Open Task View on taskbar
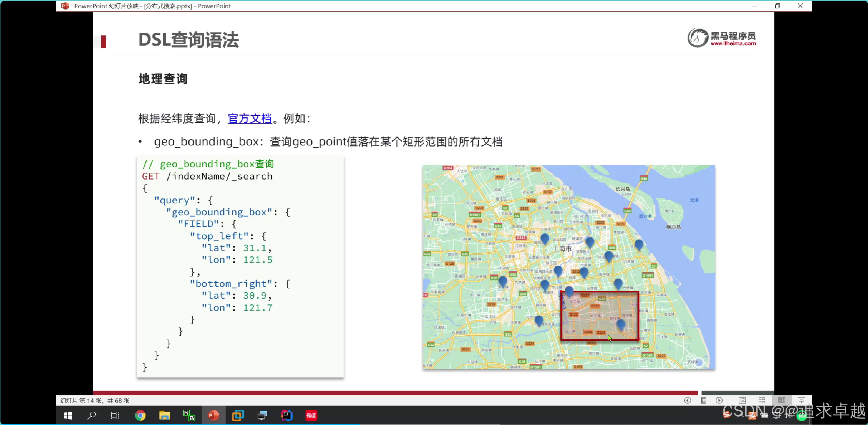The image size is (868, 425). point(115,415)
